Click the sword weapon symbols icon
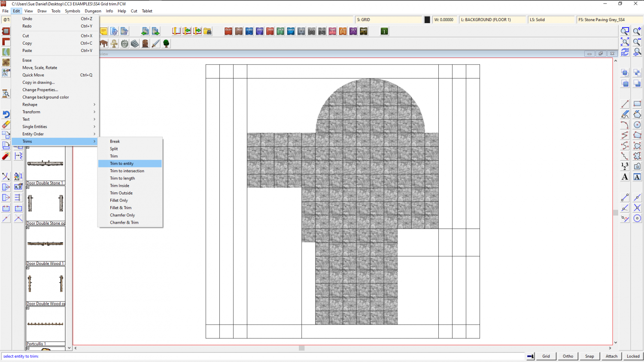Screen dimensions: 644x362 click(x=155, y=43)
